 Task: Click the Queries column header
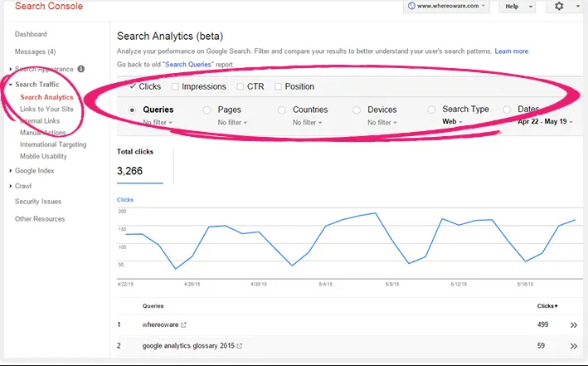click(153, 306)
